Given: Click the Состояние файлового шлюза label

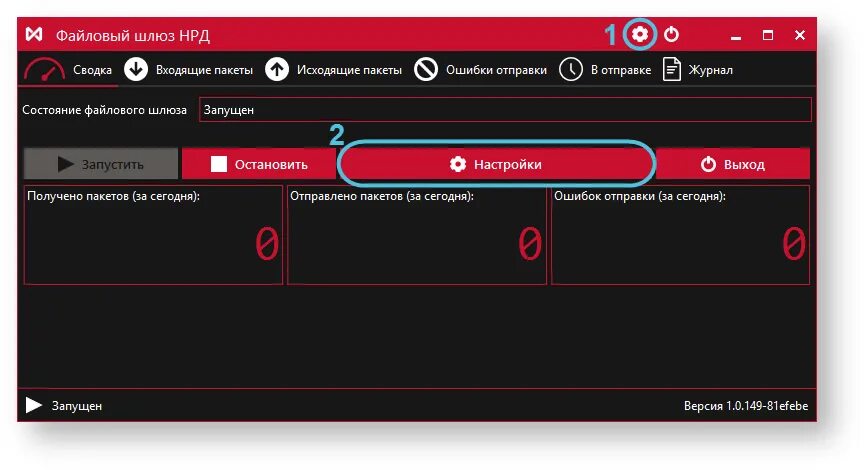Looking at the screenshot, I should [104, 110].
